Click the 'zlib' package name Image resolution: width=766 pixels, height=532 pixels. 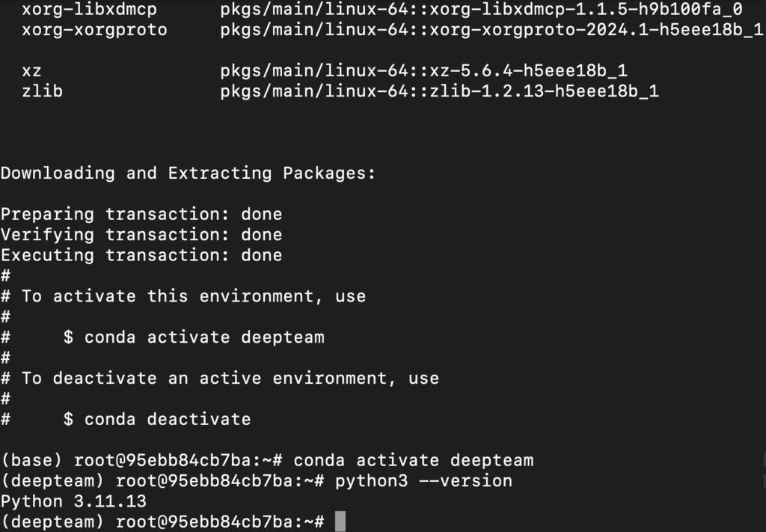(43, 91)
